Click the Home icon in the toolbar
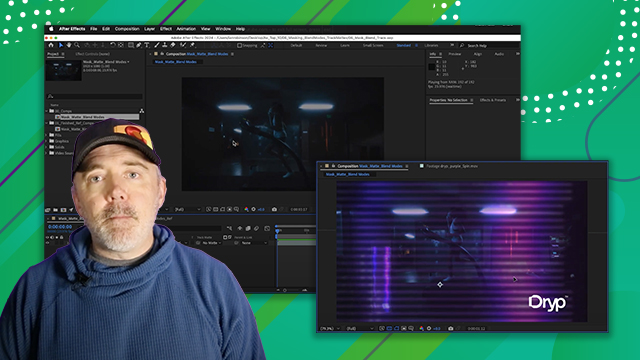Viewport: 640px width, 360px height. pyautogui.click(x=51, y=45)
